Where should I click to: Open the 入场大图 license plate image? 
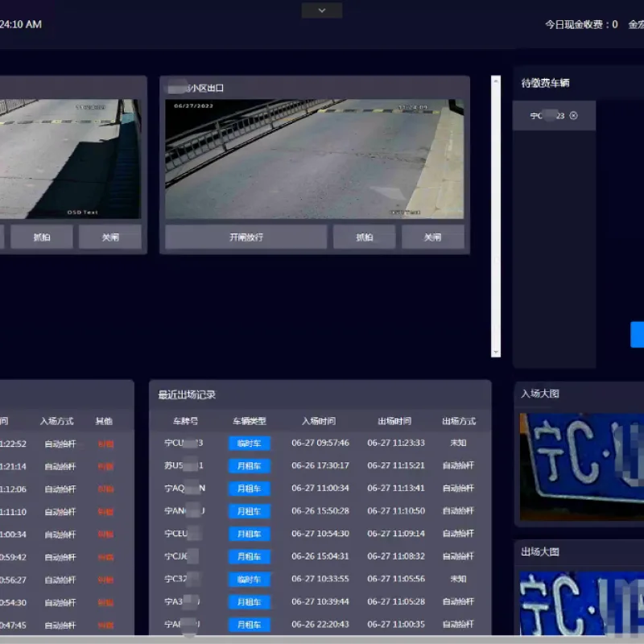581,467
